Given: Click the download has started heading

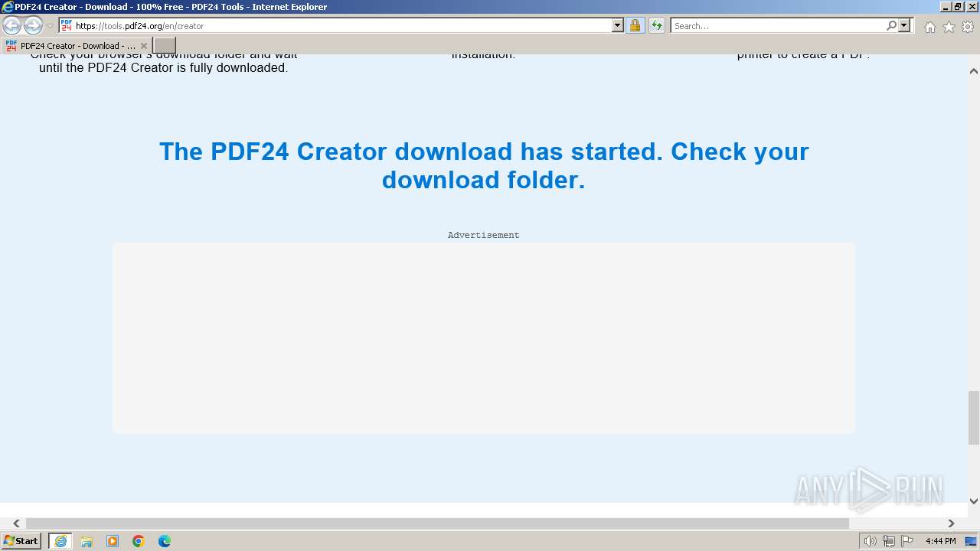Looking at the screenshot, I should (x=484, y=165).
